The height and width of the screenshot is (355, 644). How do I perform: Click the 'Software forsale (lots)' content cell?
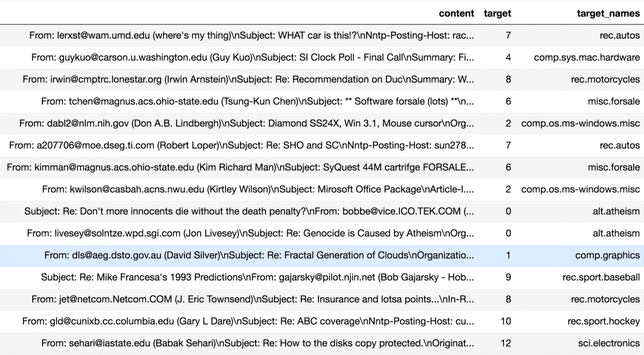(x=257, y=101)
